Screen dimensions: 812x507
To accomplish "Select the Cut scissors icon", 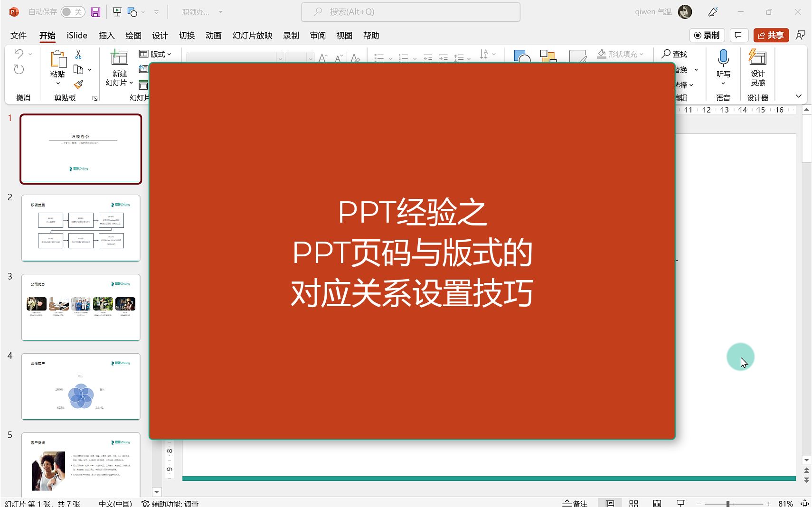I will point(78,53).
